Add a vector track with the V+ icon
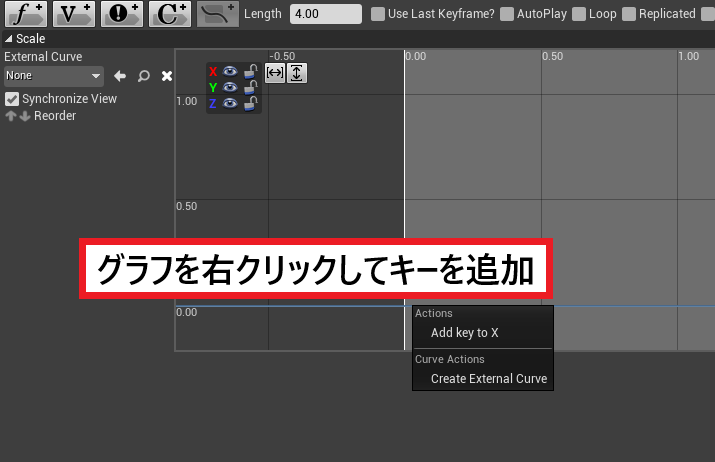 coord(74,13)
